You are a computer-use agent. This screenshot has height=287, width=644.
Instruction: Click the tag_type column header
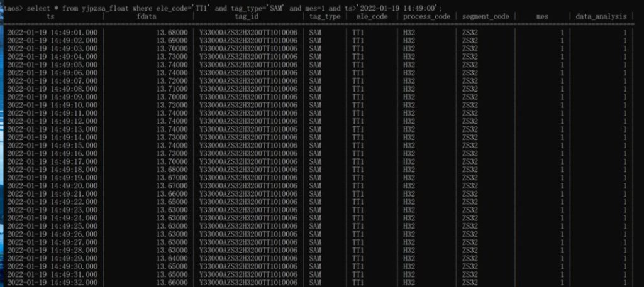[325, 17]
